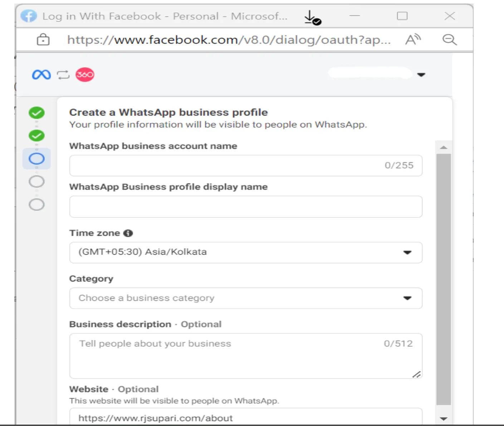Click the vertical scrollbar thumb
The width and height of the screenshot is (504, 426).
coord(444,280)
